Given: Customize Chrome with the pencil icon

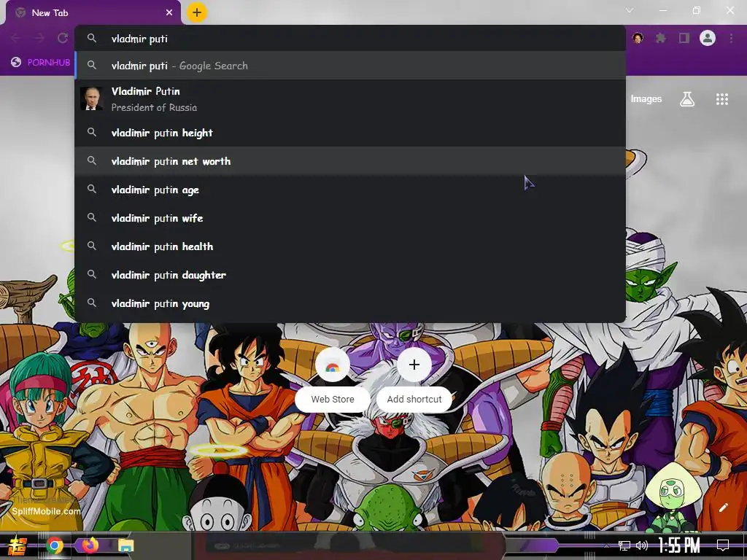Looking at the screenshot, I should pyautogui.click(x=723, y=507).
